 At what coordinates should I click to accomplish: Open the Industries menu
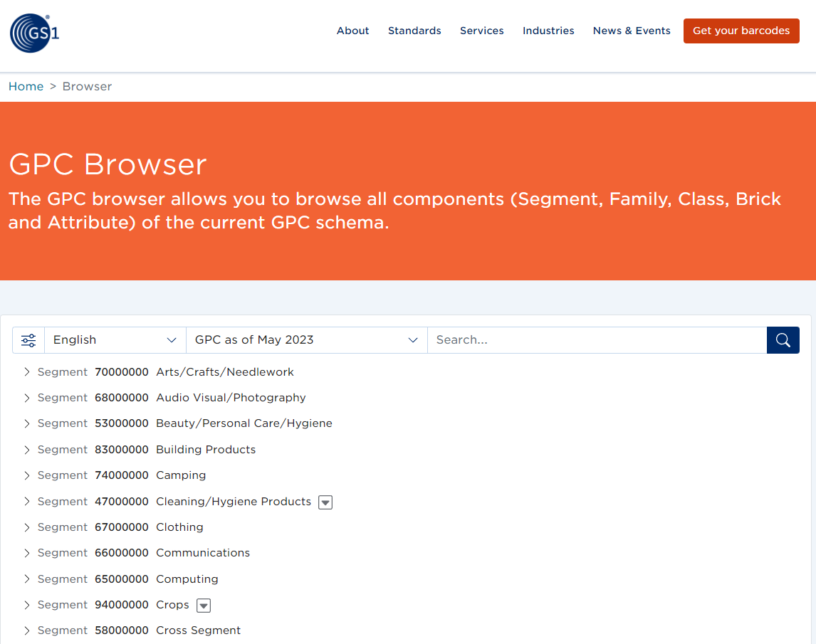pos(548,31)
